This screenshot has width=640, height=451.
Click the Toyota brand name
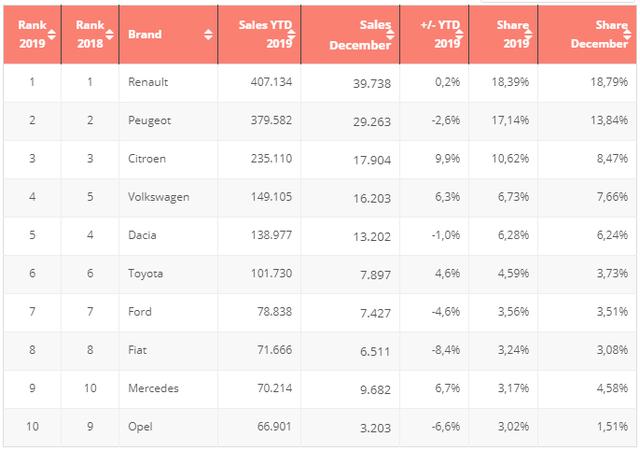tap(146, 273)
